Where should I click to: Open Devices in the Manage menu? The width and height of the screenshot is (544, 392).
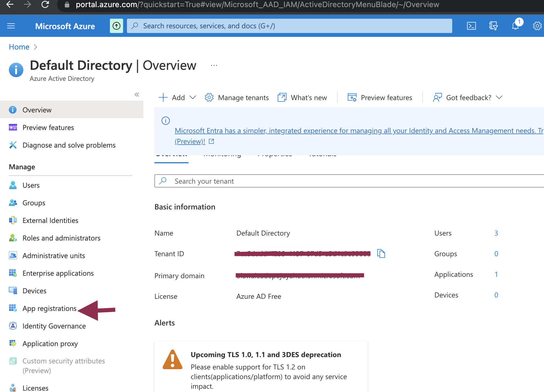coord(34,291)
